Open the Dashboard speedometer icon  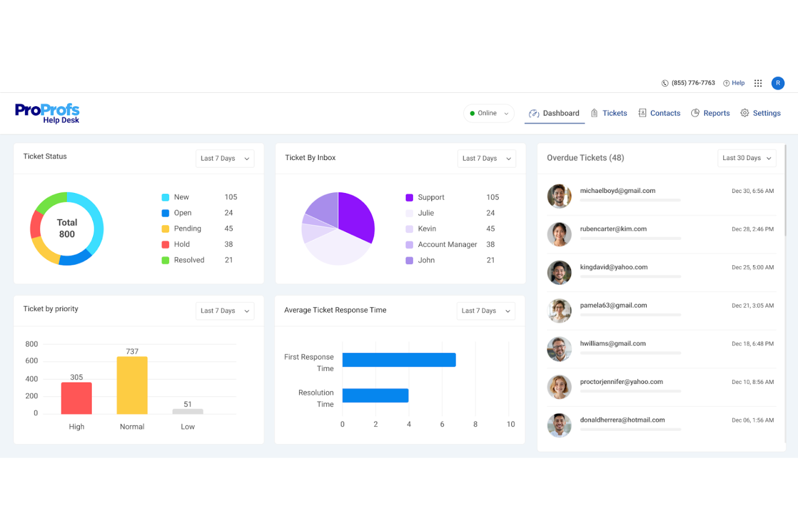coord(534,113)
